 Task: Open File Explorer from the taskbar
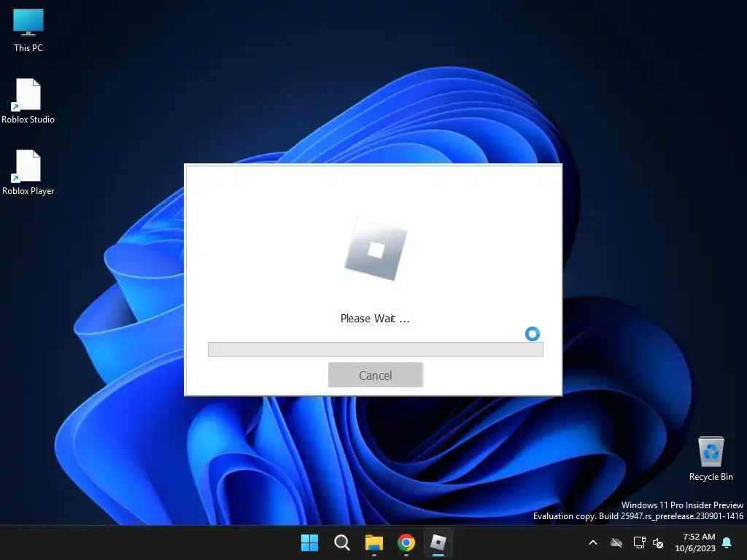(x=374, y=542)
